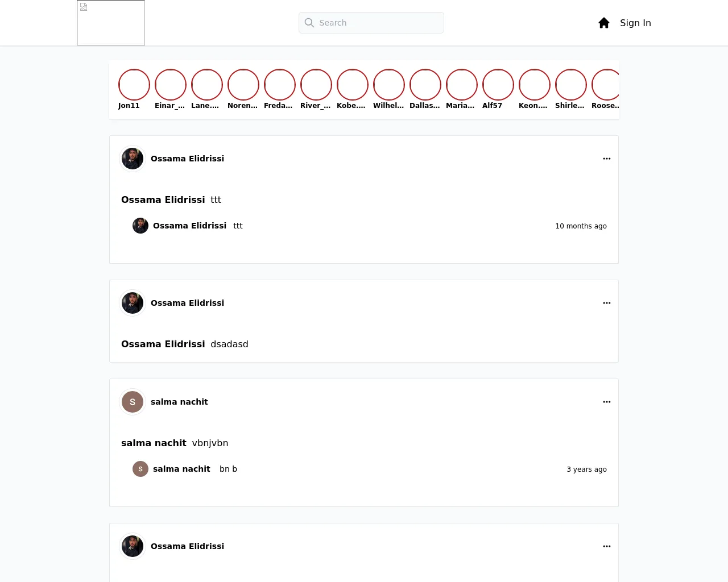Click Ossama Elidrissi name on dsadasd caption
This screenshot has width=728, height=582.
(163, 344)
